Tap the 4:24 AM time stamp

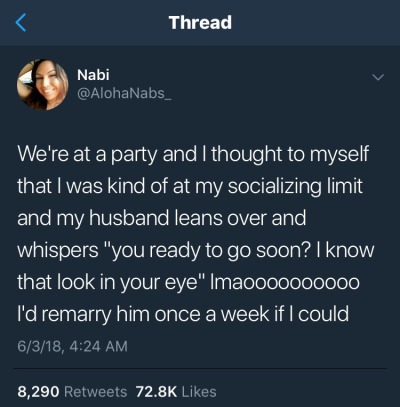(x=99, y=346)
